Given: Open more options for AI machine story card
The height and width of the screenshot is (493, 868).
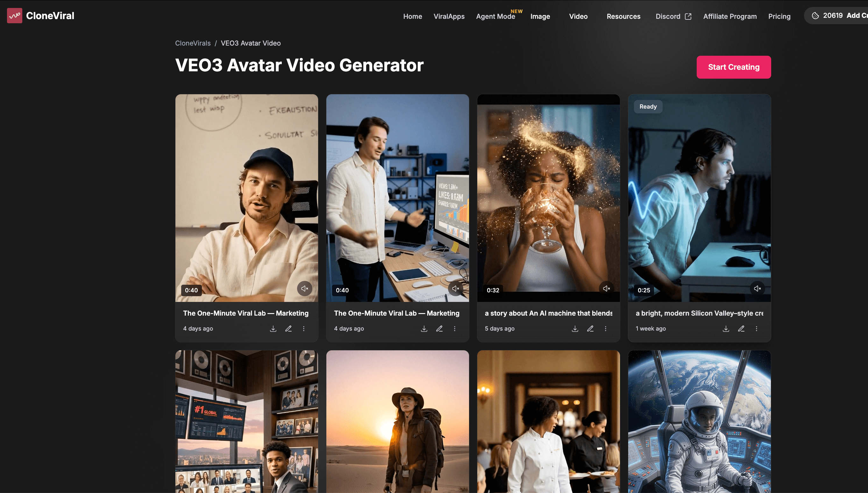Looking at the screenshot, I should click(x=606, y=329).
